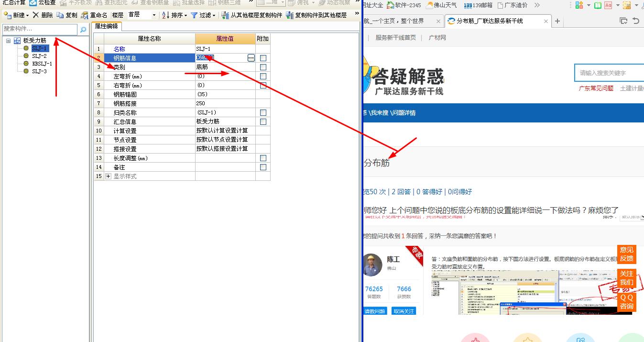Image resolution: width=644 pixels, height=342 pixels.
Task: Select the SLJ-1 tree item
Action: point(40,48)
